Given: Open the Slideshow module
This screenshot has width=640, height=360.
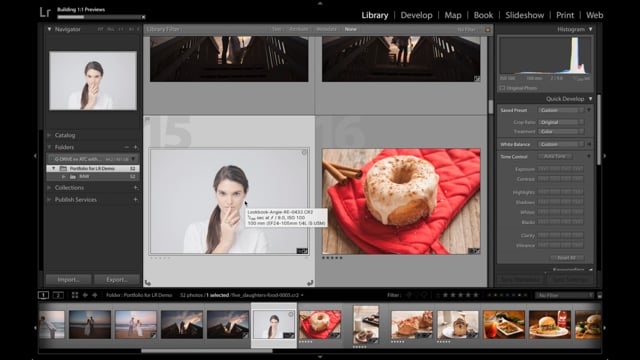Looking at the screenshot, I should [x=524, y=15].
